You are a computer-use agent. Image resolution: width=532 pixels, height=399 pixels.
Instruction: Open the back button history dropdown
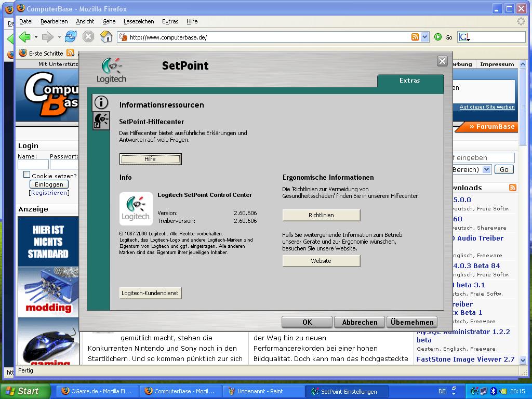pos(36,37)
